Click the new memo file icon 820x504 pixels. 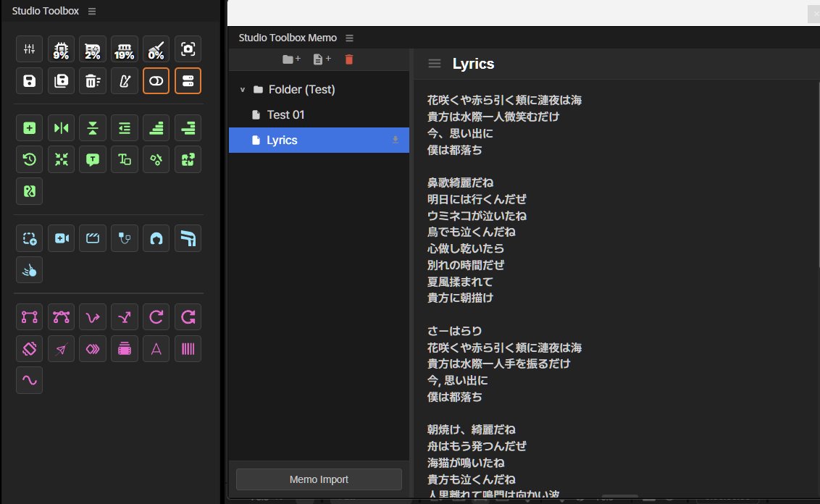(322, 59)
